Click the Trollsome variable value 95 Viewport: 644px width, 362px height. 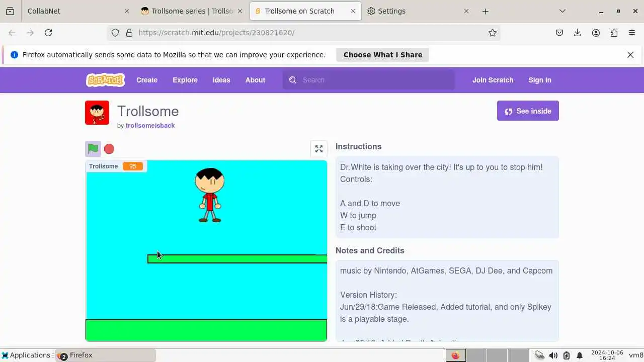pyautogui.click(x=133, y=166)
